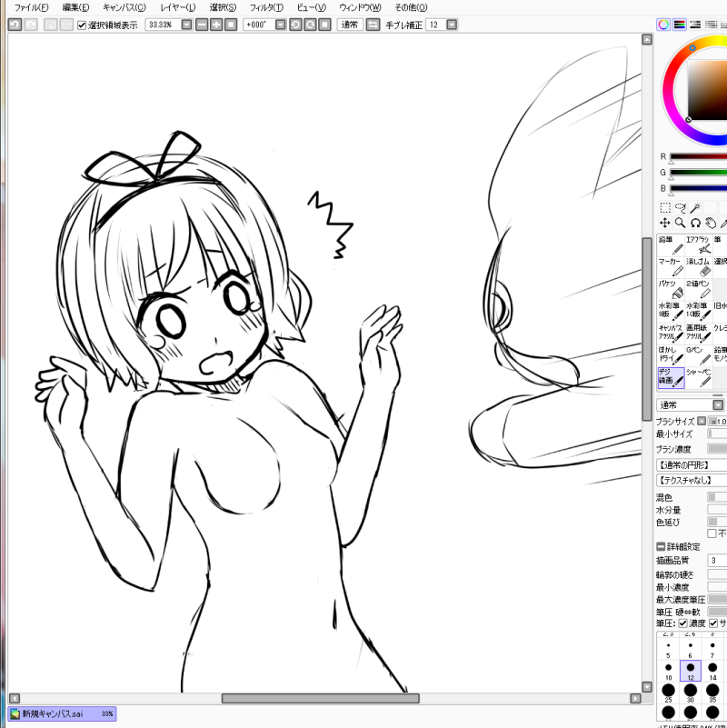Choose the 水彩筆 10版 watercolor brush
This screenshot has height=728, width=727.
pos(698,311)
